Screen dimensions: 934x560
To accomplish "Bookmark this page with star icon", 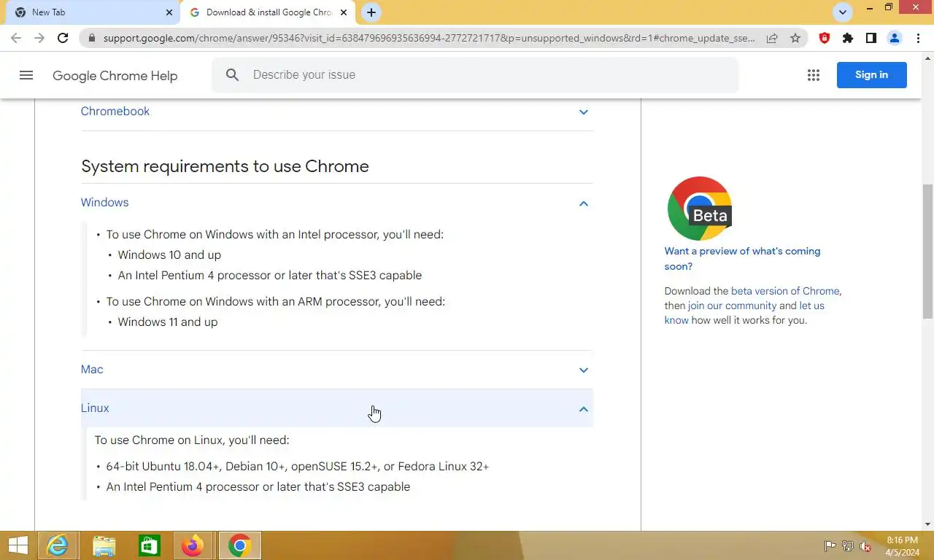I will [x=795, y=38].
